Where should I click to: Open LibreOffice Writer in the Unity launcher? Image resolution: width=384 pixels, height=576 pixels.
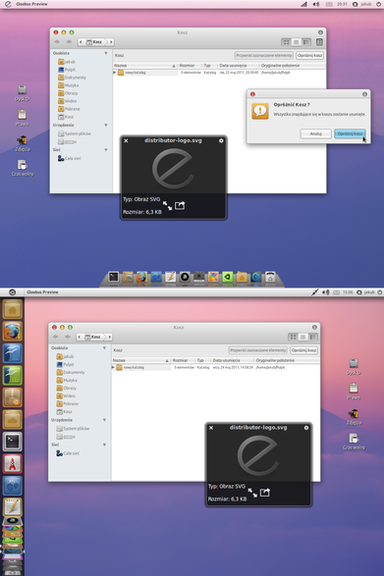(x=13, y=353)
